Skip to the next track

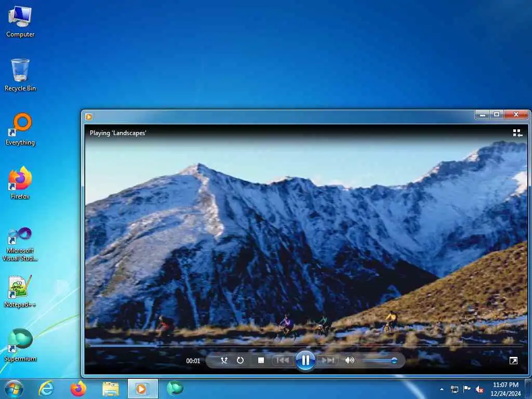coord(328,361)
